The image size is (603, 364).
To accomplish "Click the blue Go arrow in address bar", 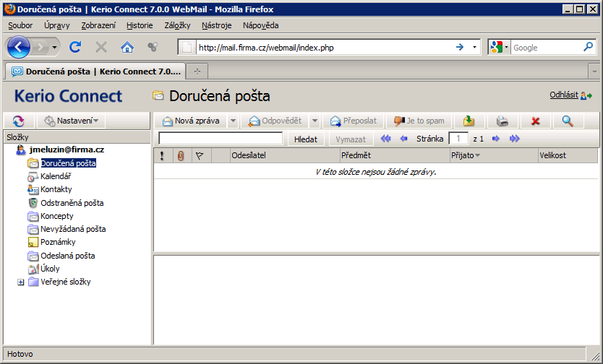I will pyautogui.click(x=460, y=47).
